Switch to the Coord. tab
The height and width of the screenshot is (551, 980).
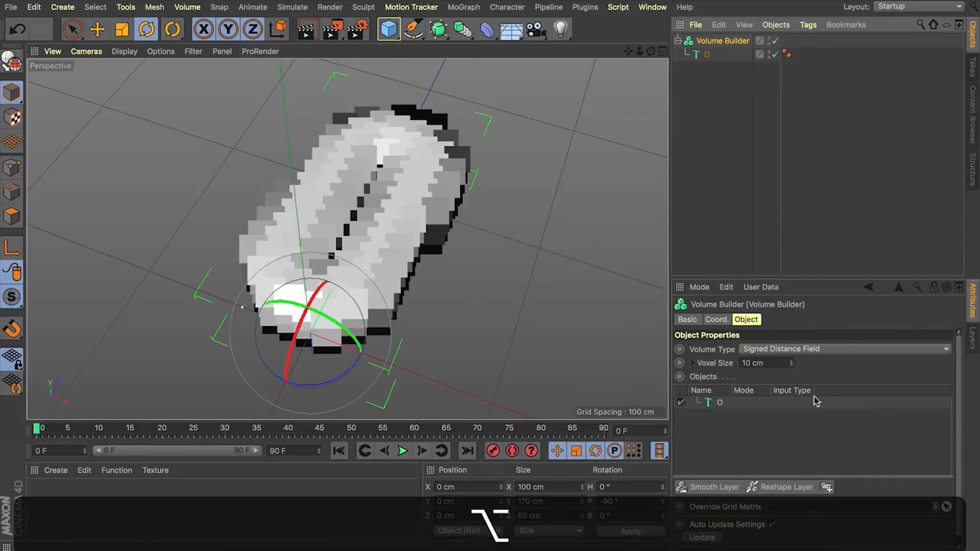(x=717, y=319)
